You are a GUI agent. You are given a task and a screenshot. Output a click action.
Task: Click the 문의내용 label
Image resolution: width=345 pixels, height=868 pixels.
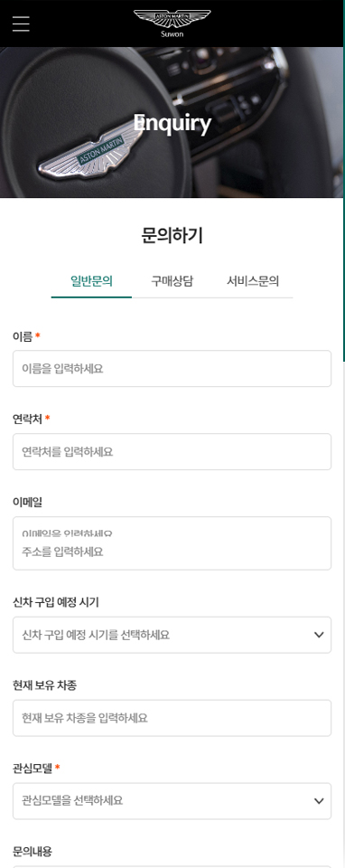(33, 852)
